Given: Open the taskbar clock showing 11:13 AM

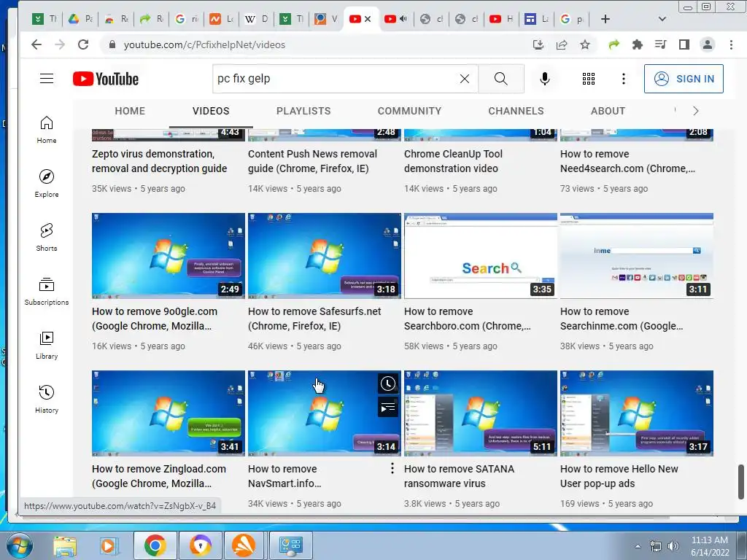Looking at the screenshot, I should click(x=710, y=545).
